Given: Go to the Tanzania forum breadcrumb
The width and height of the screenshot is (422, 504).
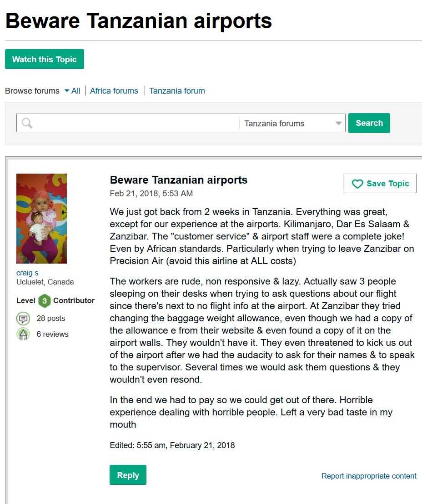Looking at the screenshot, I should [x=177, y=91].
